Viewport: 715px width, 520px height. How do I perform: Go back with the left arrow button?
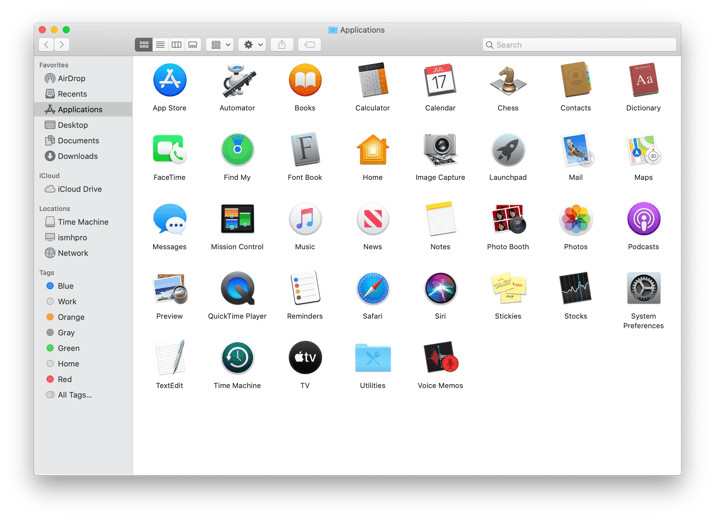tap(46, 45)
